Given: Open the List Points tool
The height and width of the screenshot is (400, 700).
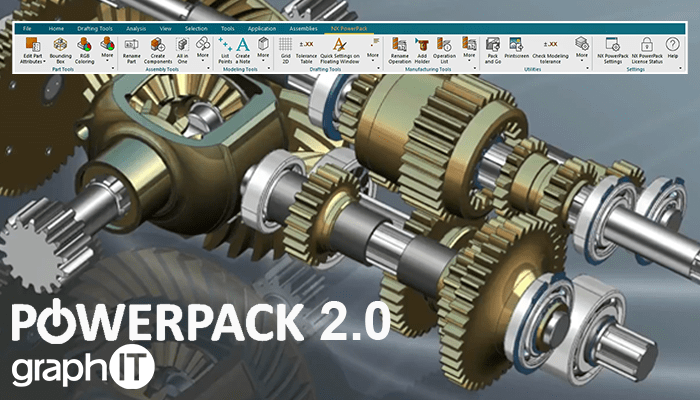Looking at the screenshot, I should pyautogui.click(x=225, y=50).
